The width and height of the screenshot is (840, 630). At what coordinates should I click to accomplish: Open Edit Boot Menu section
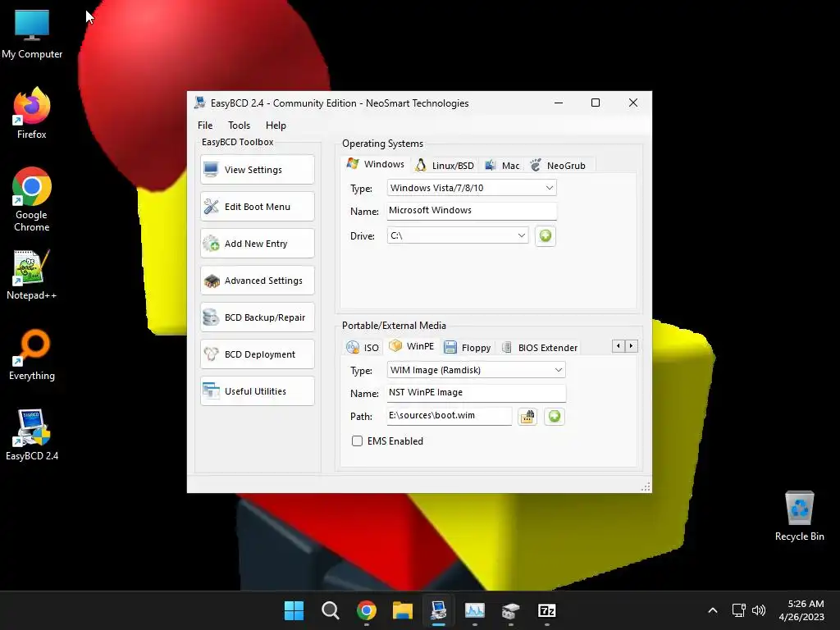point(257,207)
